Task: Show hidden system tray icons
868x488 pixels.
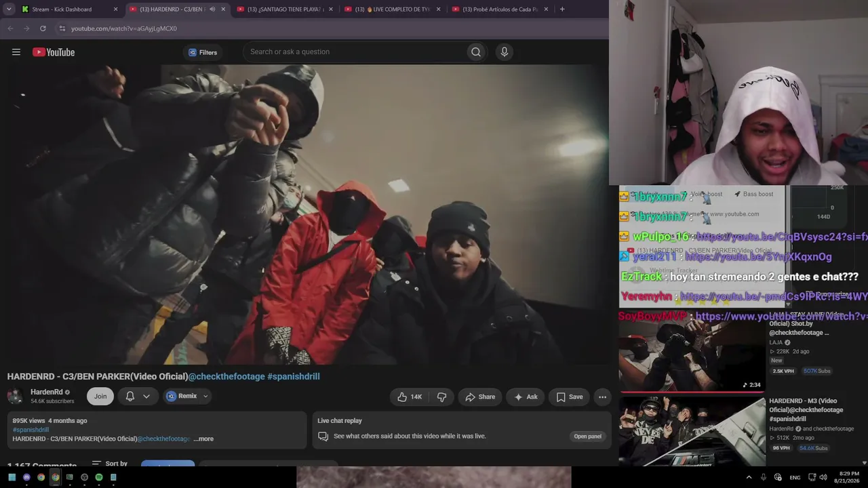Action: [749, 477]
